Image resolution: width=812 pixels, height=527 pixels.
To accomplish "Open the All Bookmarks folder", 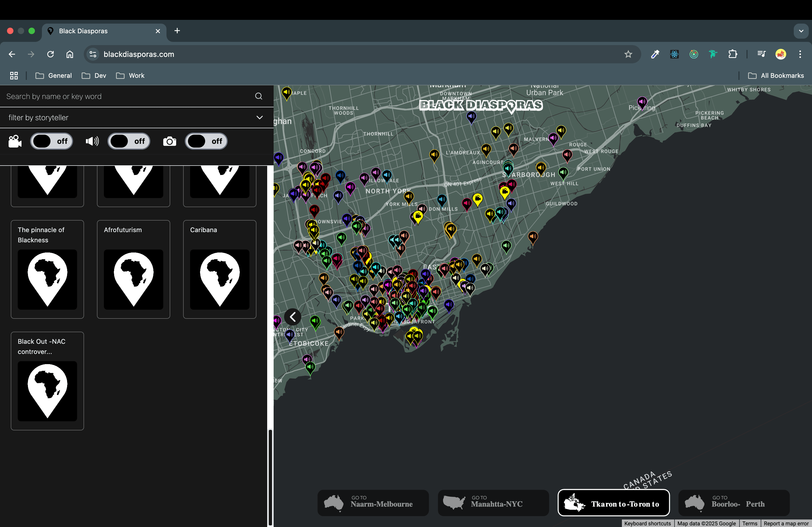I will [x=776, y=76].
